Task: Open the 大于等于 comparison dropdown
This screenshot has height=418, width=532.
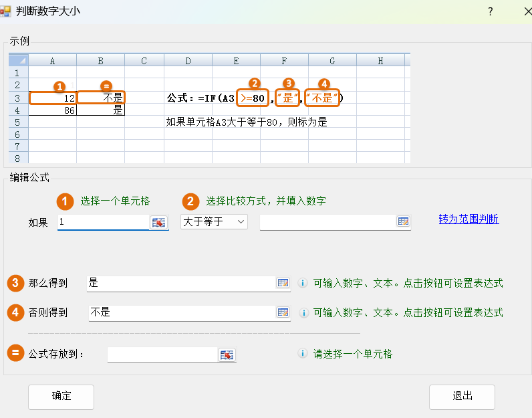Action: (x=214, y=221)
